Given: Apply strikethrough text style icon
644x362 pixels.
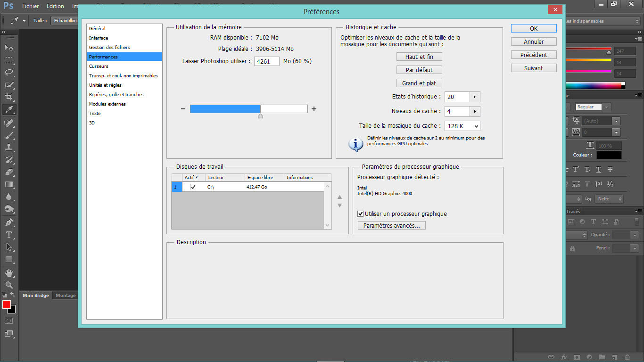Looking at the screenshot, I should [610, 169].
